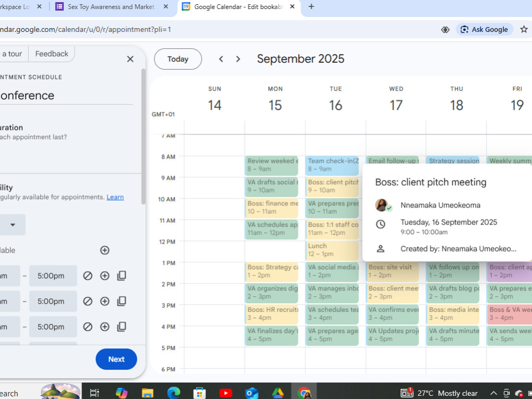Click organizer avatar in event popup
This screenshot has height=399, width=532.
pyautogui.click(x=383, y=205)
